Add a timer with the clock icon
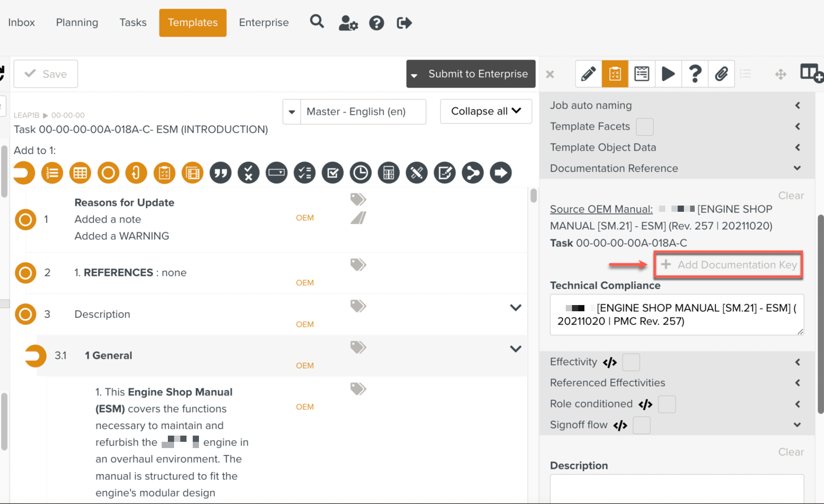The width and height of the screenshot is (824, 504). (361, 173)
